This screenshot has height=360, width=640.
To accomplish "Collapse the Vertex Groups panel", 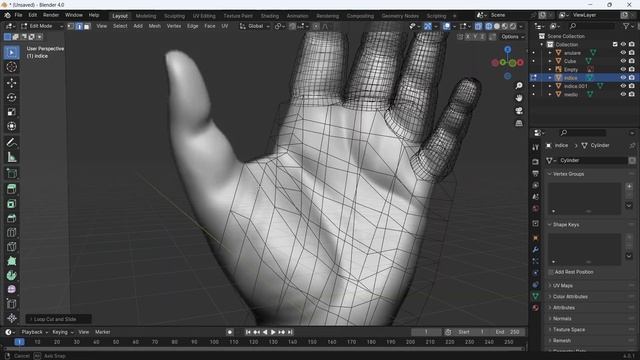I will coord(591,174).
